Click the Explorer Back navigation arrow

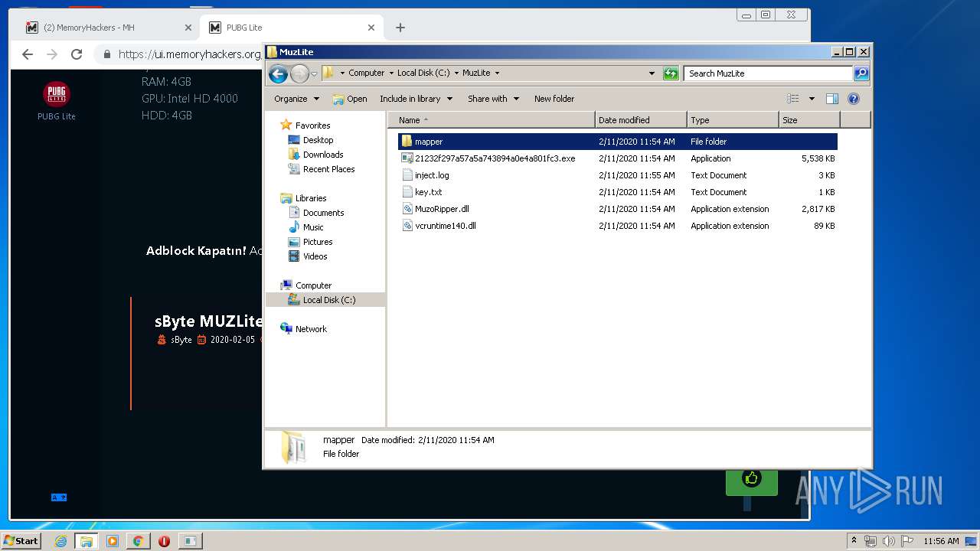278,73
